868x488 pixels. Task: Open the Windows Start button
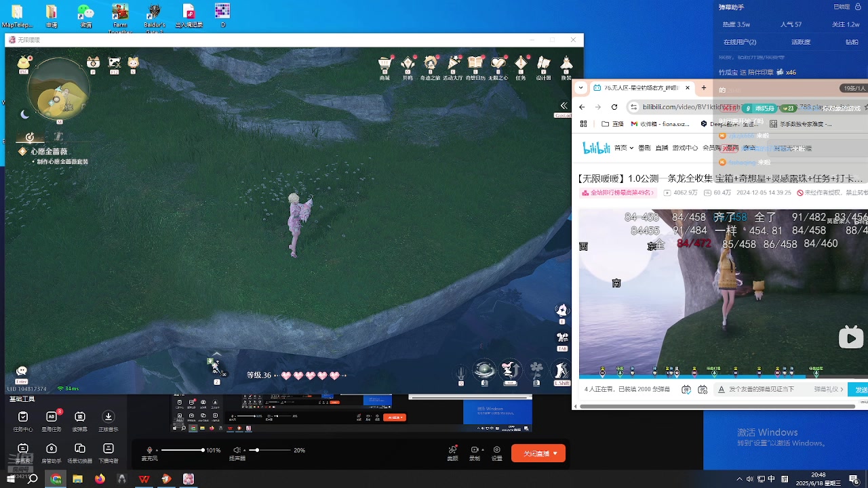[x=9, y=479]
